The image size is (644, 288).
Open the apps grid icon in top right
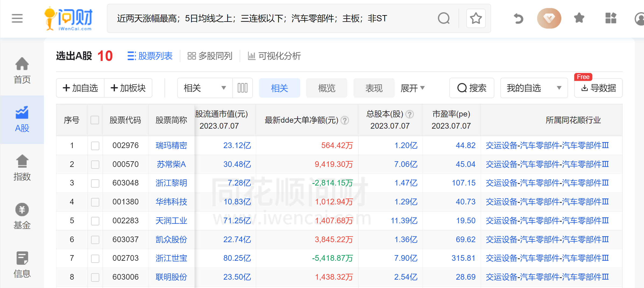[x=611, y=18]
